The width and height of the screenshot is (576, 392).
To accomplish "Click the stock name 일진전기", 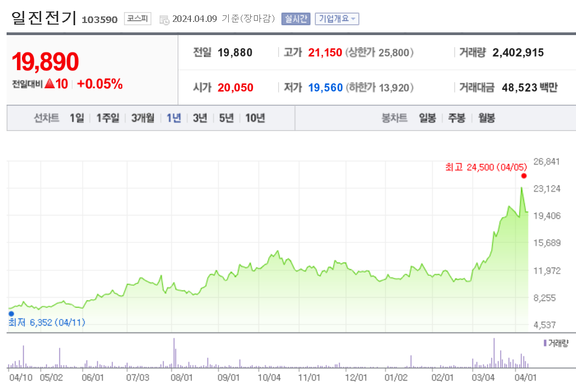I will click(43, 18).
